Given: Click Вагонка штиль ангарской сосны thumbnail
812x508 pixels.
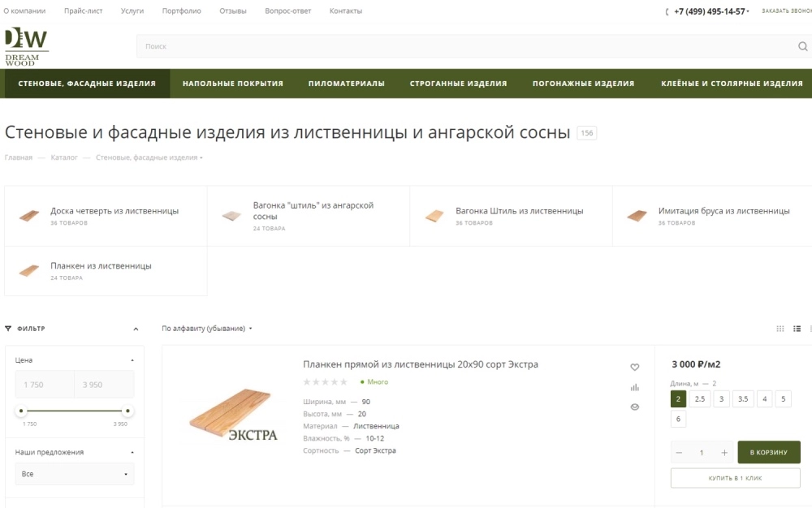Looking at the screenshot, I should 231,216.
